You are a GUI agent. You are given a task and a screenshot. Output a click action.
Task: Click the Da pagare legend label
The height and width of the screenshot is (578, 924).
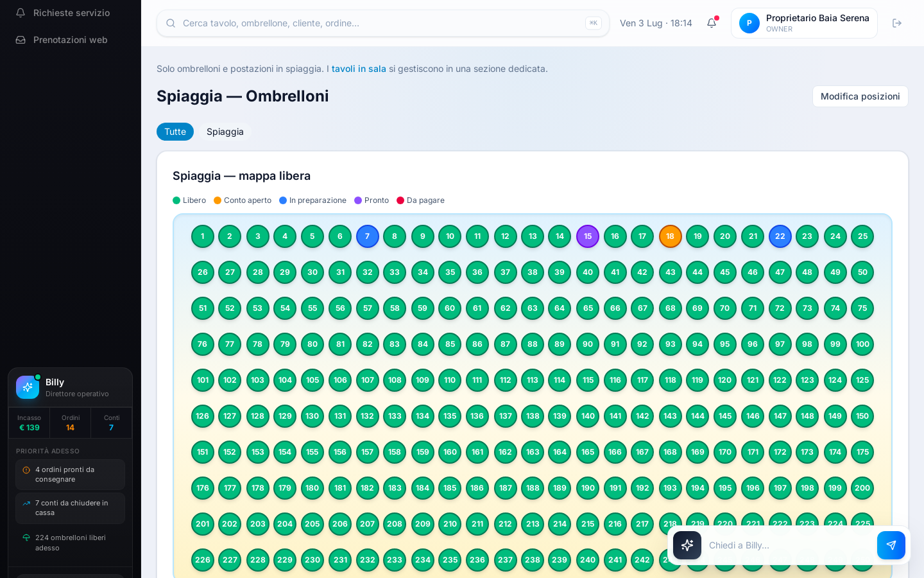[x=425, y=200]
